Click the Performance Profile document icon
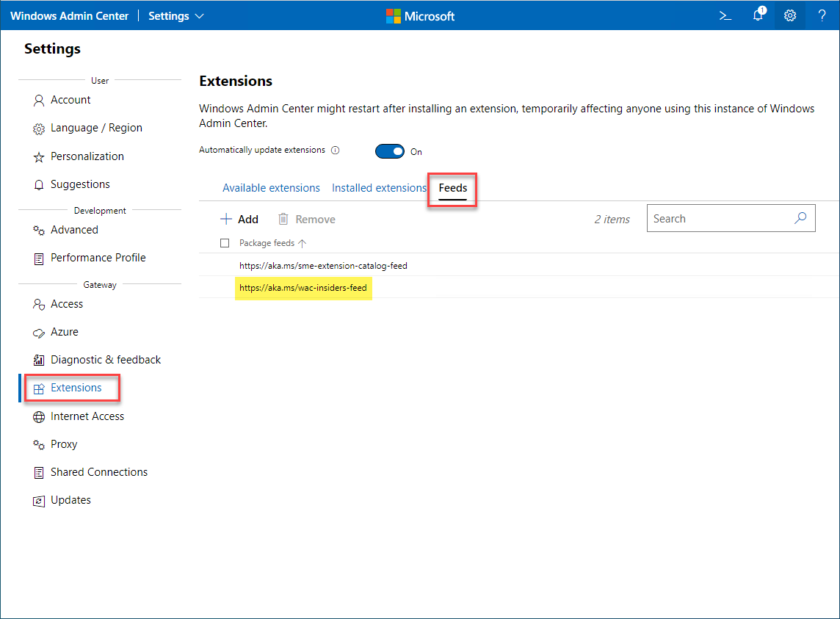 39,259
